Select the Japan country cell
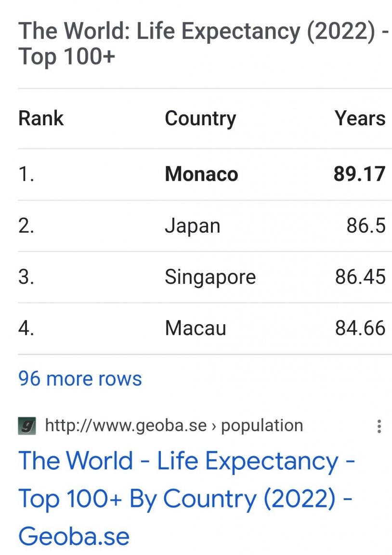Screen dimensions: 392x555 (193, 226)
